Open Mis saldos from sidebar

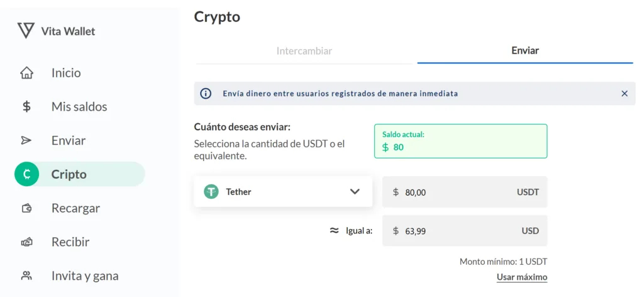(79, 107)
